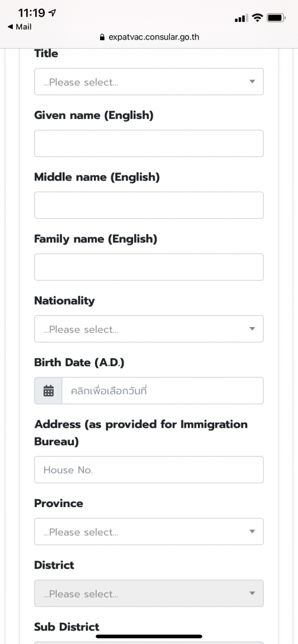The height and width of the screenshot is (644, 298).
Task: Expand the Nationality select list
Action: pos(149,329)
